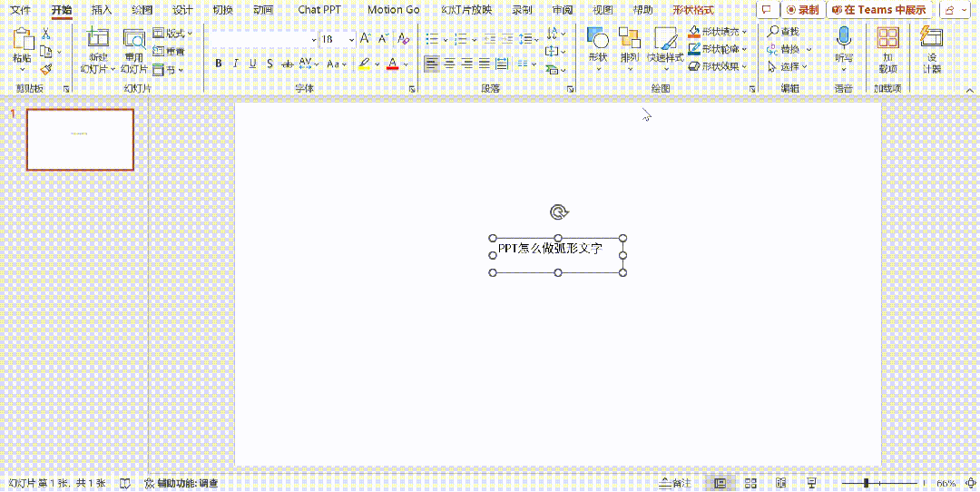Click the Paste (粘贴) icon
The height and width of the screenshot is (492, 980).
coord(23,39)
